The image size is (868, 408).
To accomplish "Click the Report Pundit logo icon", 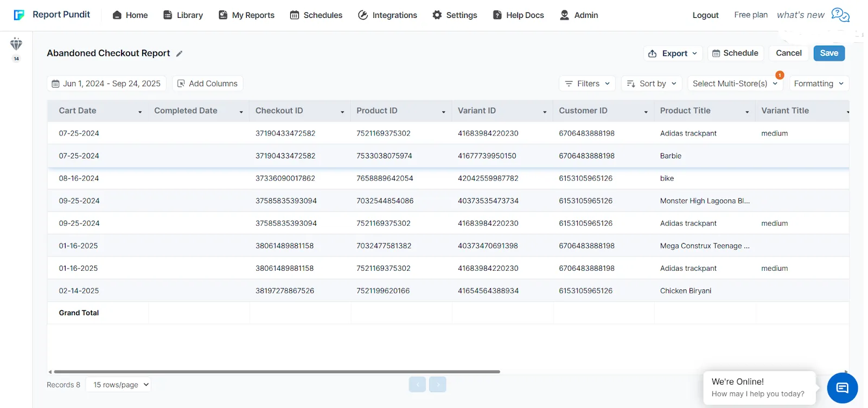I will [19, 15].
